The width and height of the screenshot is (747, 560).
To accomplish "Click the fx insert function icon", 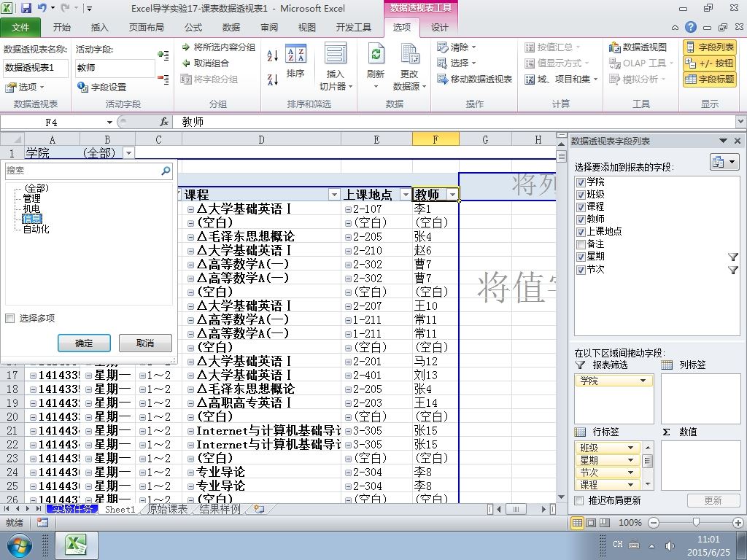I will (x=164, y=122).
